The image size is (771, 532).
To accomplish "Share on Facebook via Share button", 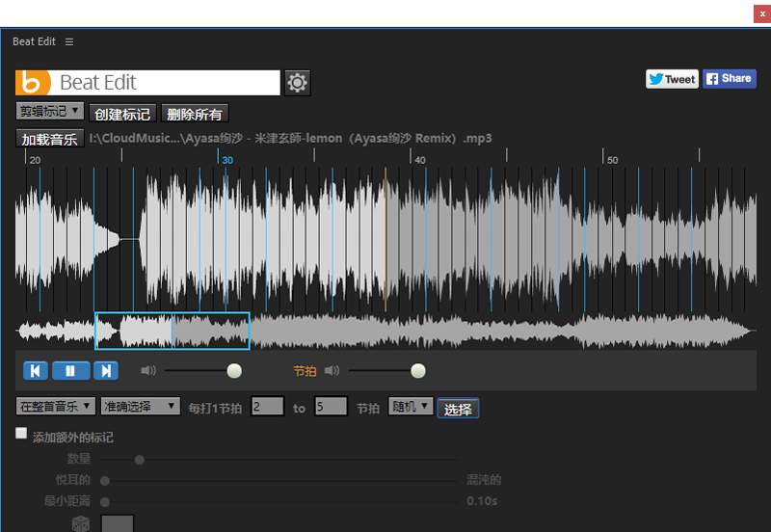I will 730,79.
